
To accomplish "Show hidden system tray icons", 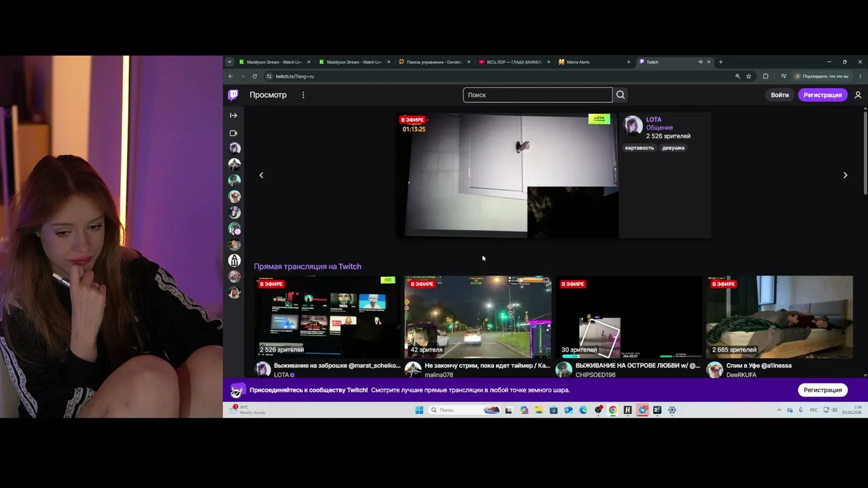I will click(x=779, y=410).
